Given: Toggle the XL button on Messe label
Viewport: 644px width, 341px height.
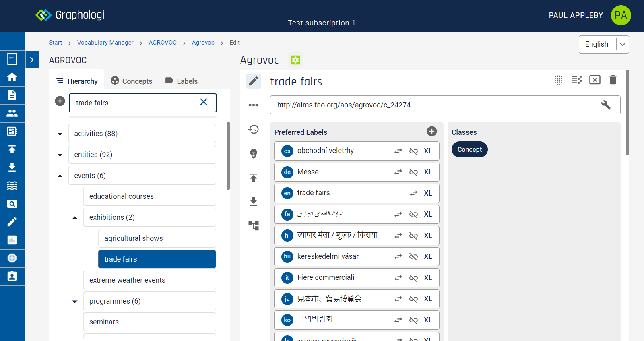Looking at the screenshot, I should tap(428, 172).
